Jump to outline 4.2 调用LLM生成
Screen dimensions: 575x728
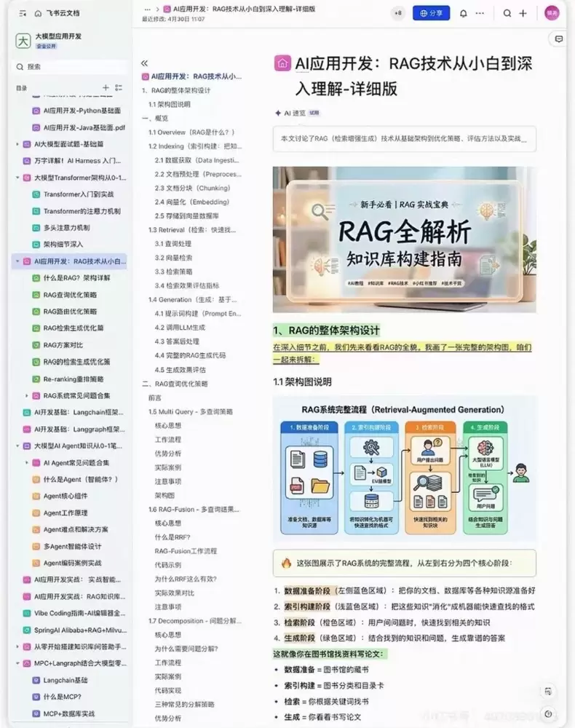180,328
